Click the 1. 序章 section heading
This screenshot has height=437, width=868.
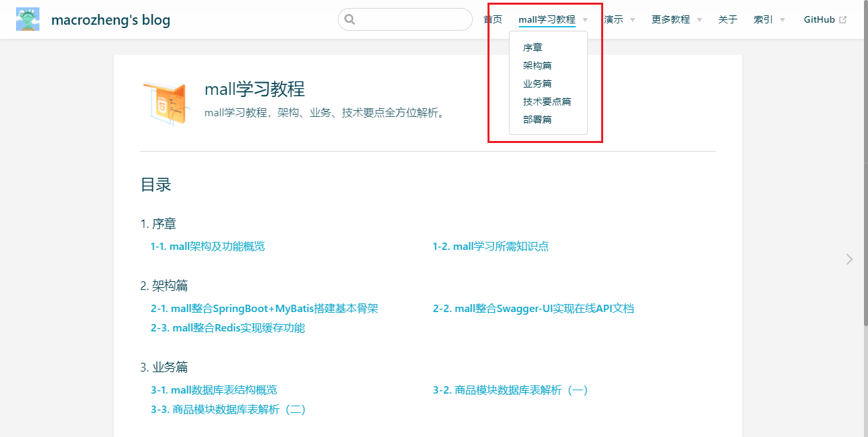point(158,224)
